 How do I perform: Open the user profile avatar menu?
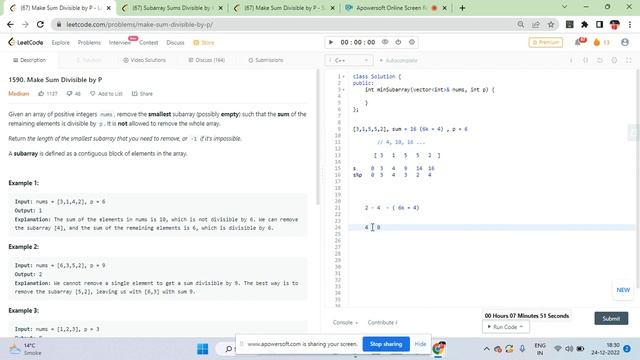[x=624, y=42]
